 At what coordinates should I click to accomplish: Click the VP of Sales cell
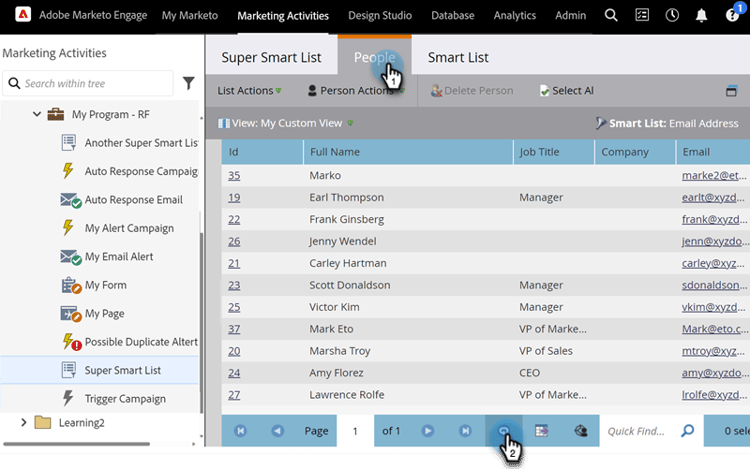coord(546,351)
